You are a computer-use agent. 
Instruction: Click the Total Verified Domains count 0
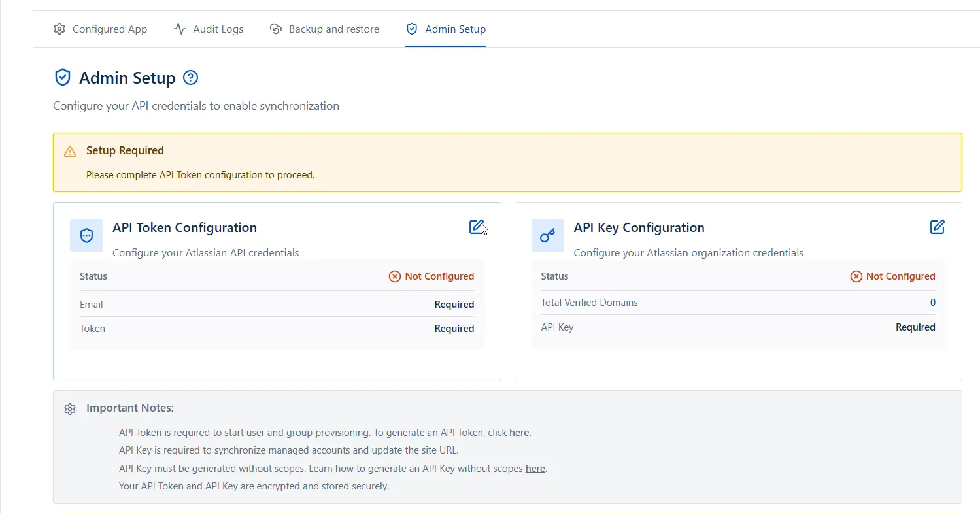[x=933, y=303]
